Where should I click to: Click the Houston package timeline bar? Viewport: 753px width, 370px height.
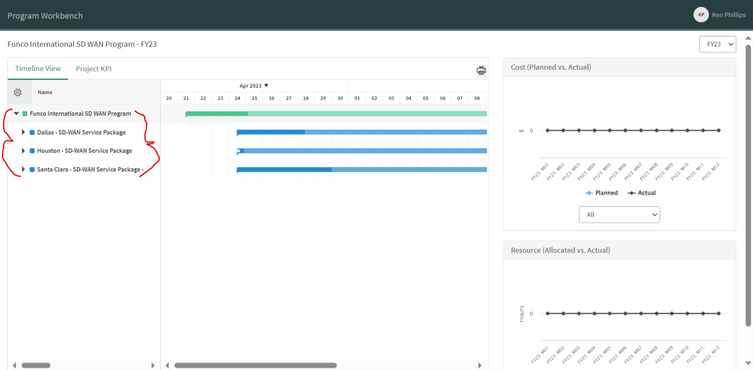click(x=362, y=151)
